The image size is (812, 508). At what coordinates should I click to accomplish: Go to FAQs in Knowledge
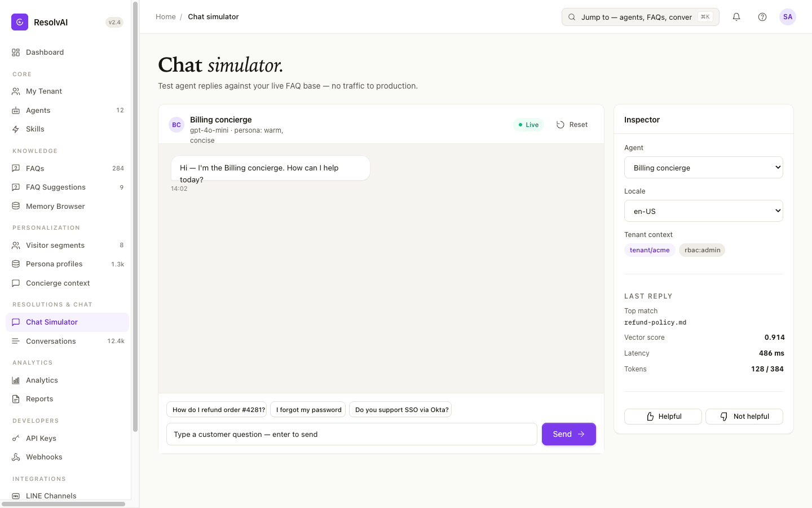point(67,169)
